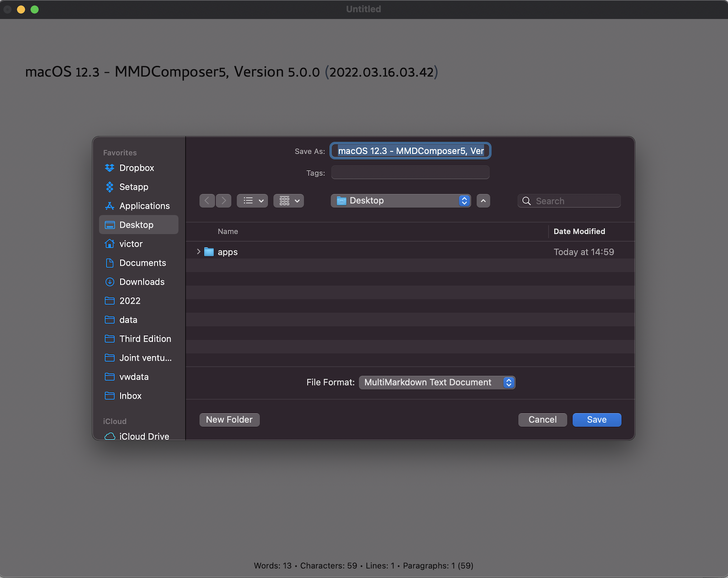This screenshot has width=728, height=578.
Task: Open the File Format dropdown
Action: coord(437,383)
